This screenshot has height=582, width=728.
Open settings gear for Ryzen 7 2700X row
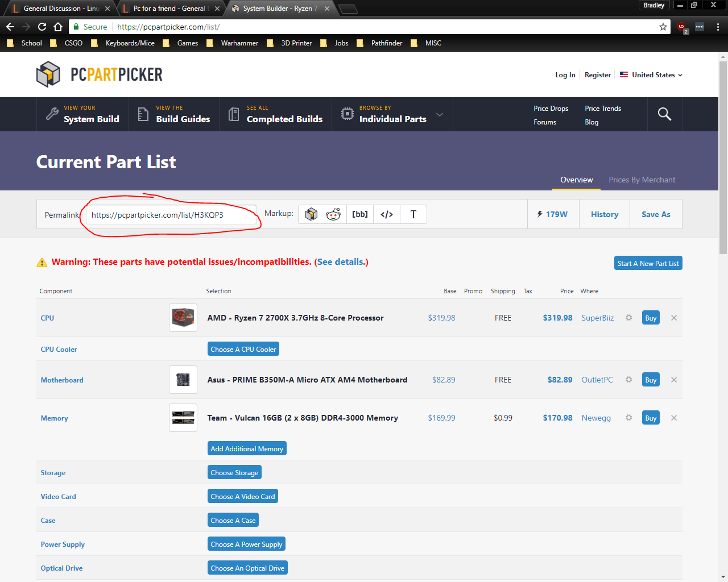click(x=629, y=318)
